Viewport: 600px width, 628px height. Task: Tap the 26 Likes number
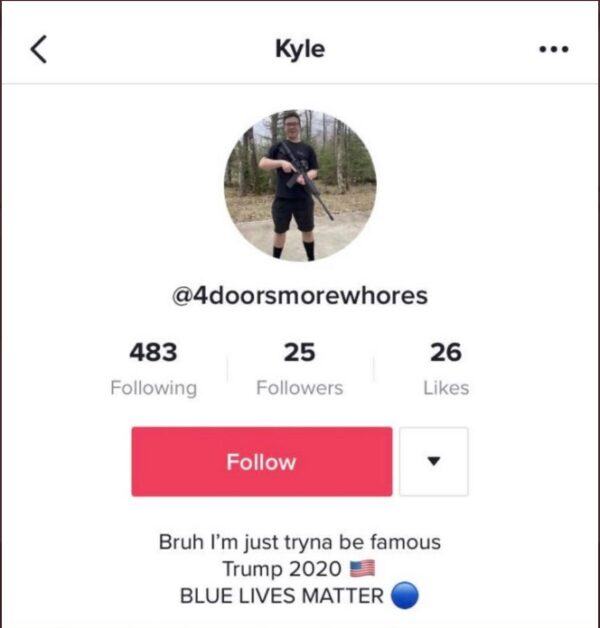446,352
